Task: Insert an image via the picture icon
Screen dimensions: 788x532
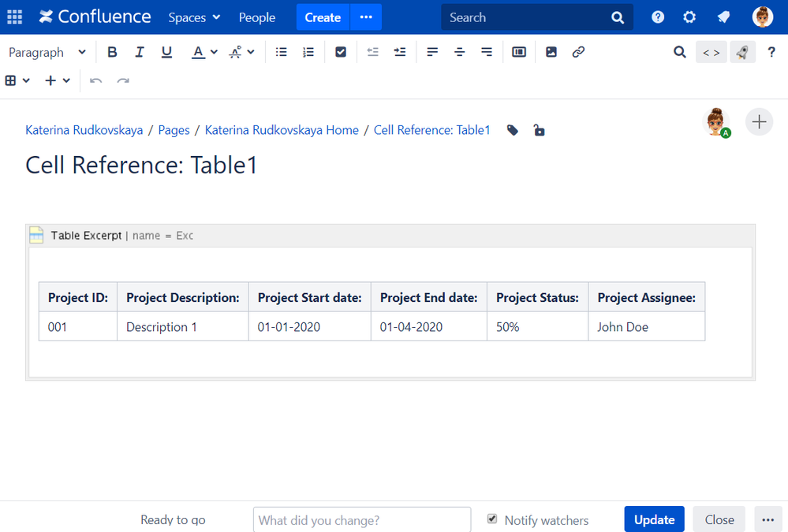Action: pos(551,52)
